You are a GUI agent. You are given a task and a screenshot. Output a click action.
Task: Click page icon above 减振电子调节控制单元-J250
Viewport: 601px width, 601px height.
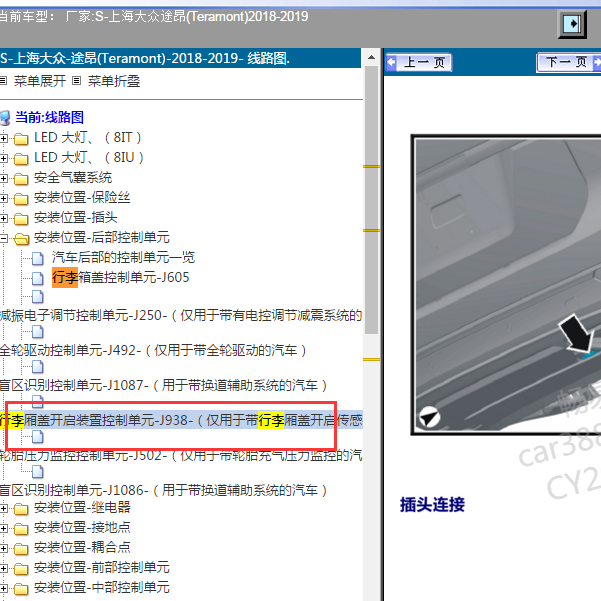(38, 297)
